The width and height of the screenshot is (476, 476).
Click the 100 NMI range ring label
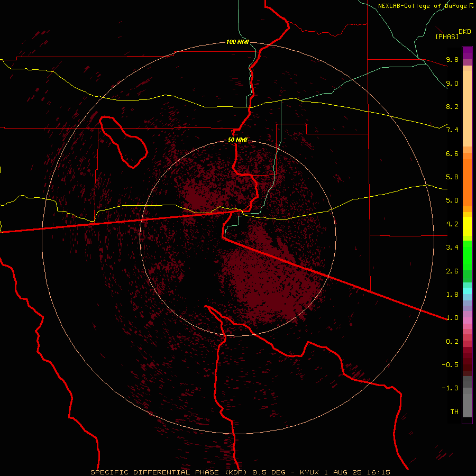tap(237, 42)
